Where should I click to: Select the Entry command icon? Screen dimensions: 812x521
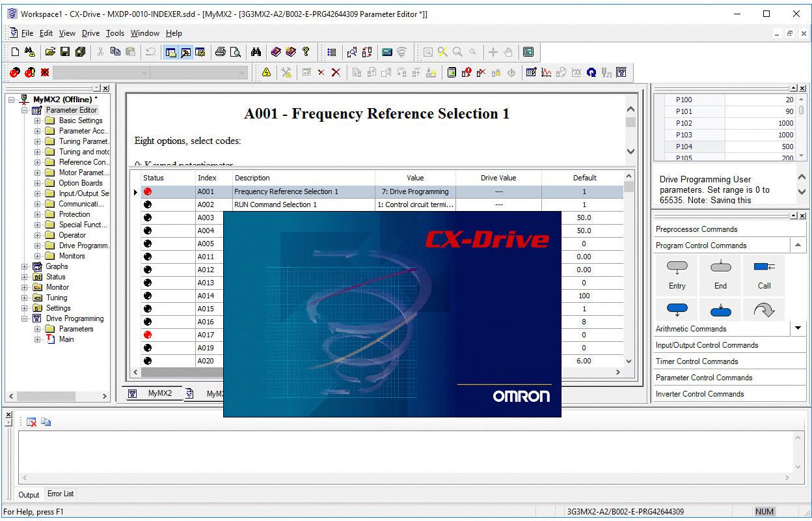point(675,274)
